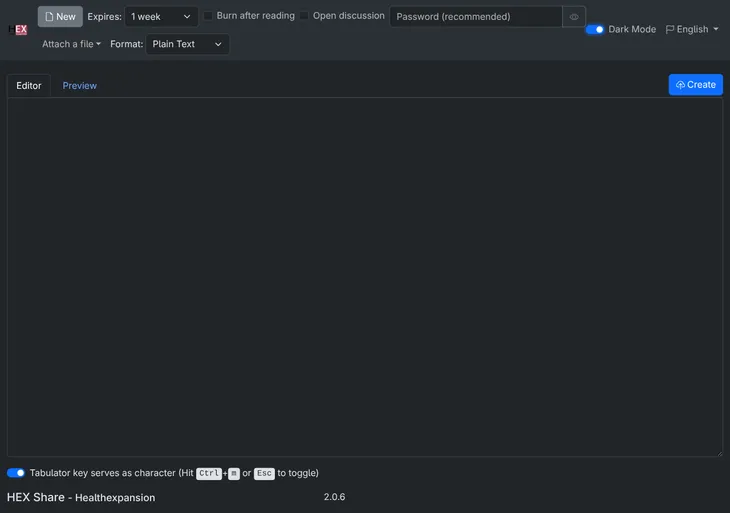Enable Open discussion checkbox
Viewport: 730px width, 513px height.
coord(304,16)
